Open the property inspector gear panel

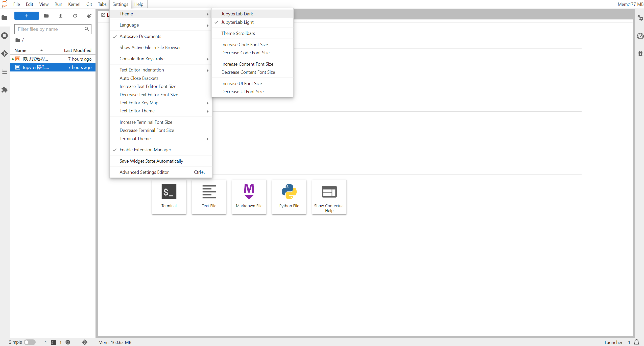[x=640, y=18]
